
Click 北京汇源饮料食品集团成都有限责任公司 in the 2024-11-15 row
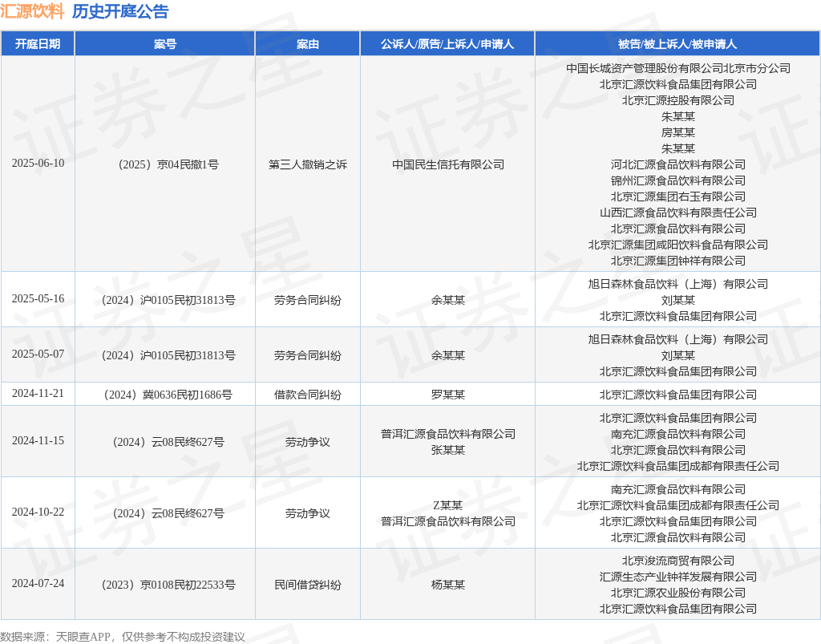678,466
